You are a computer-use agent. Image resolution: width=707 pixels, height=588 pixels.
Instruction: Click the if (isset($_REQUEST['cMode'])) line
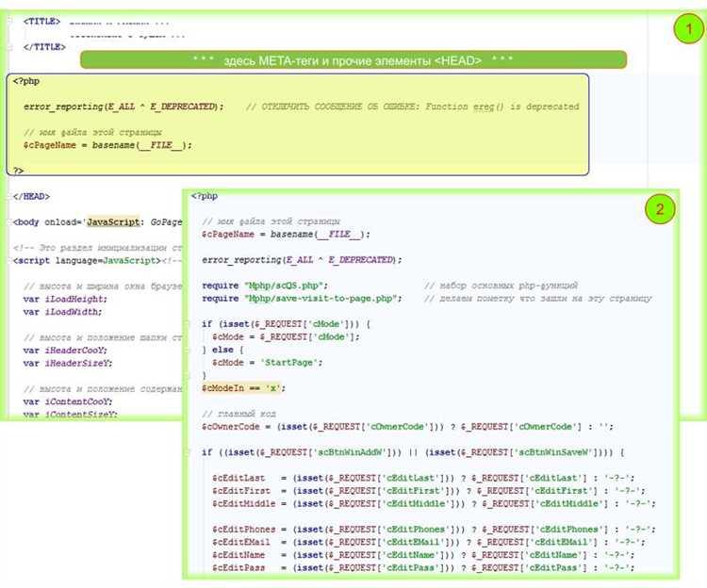pyautogui.click(x=286, y=324)
